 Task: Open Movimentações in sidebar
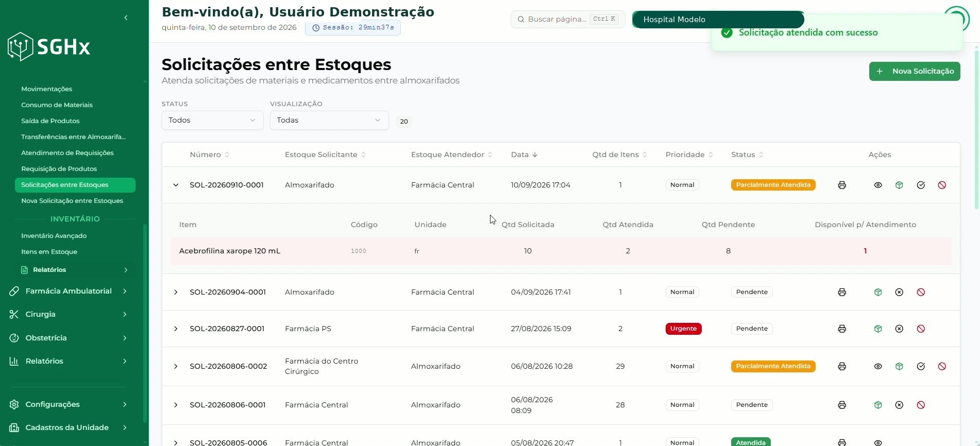[x=46, y=89]
